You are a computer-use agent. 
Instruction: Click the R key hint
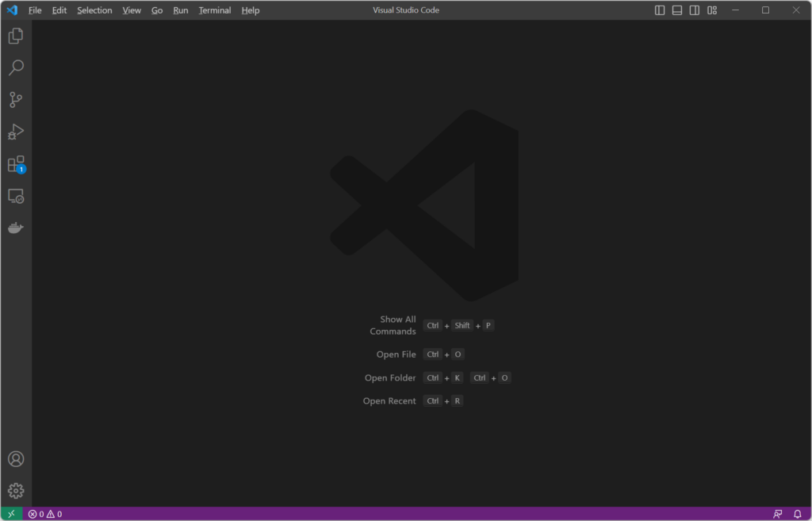coord(457,400)
